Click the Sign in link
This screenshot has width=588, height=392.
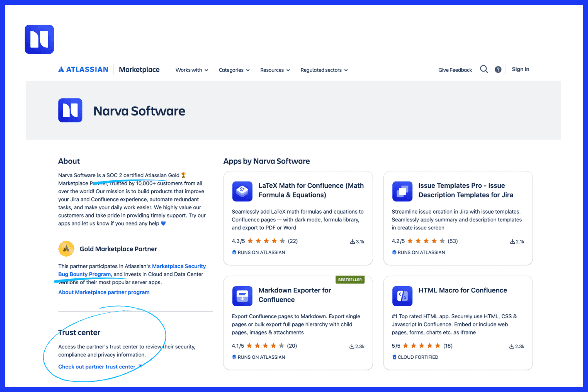click(521, 69)
